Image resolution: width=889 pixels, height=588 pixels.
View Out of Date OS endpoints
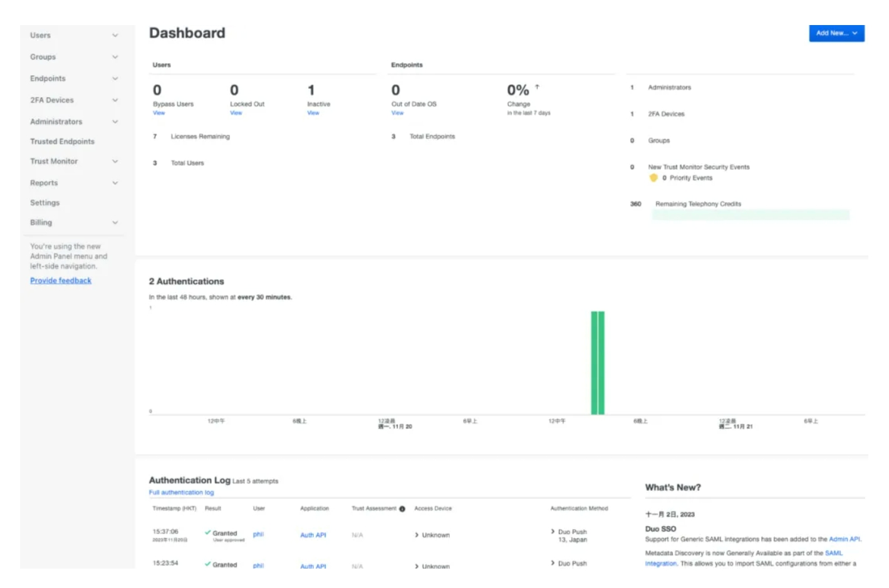[397, 113]
